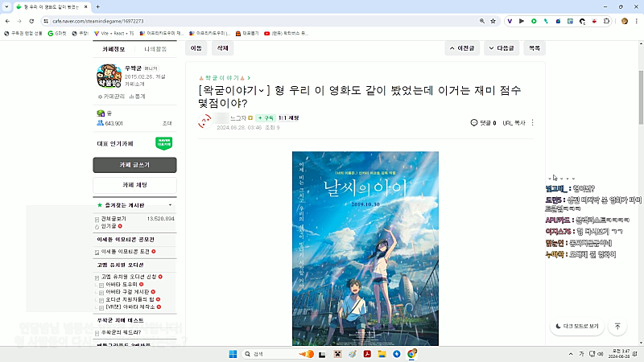Click the 카페 채팅 chat button
The image size is (644, 362).
click(134, 185)
